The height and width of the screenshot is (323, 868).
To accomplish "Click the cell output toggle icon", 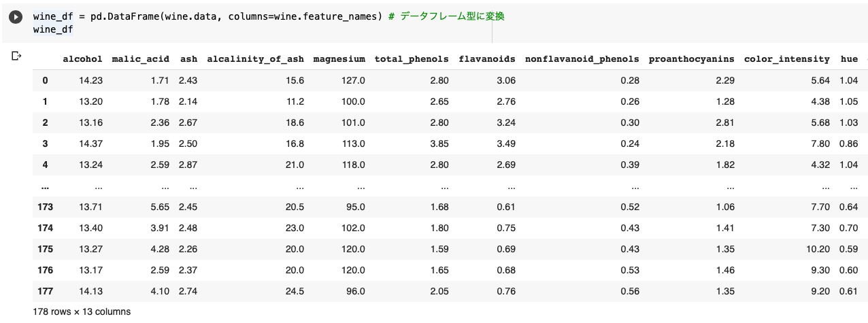I will [x=17, y=56].
